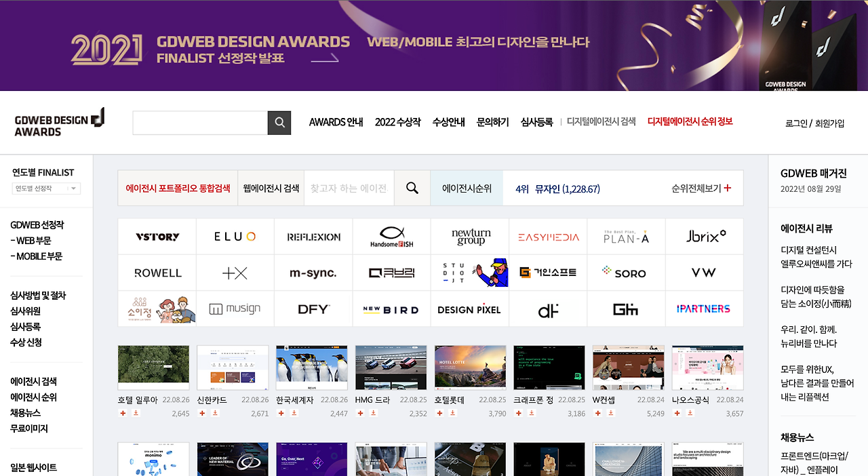This screenshot has height=476, width=868.
Task: Open the DFY agency logo
Action: click(313, 309)
